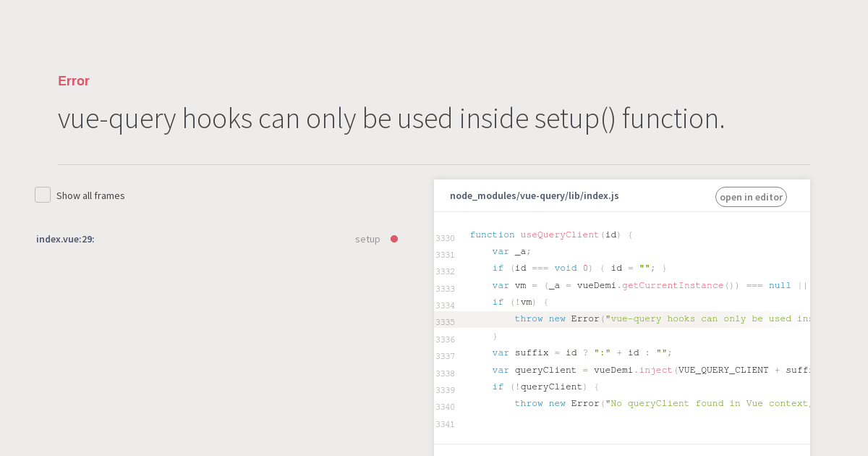Click the null keyword on line 3333
This screenshot has width=868, height=456.
click(x=780, y=285)
